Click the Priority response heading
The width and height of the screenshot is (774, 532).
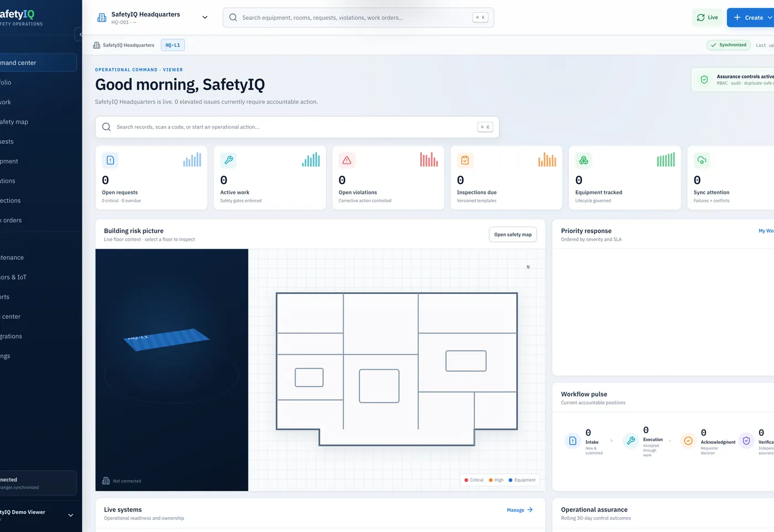pyautogui.click(x=586, y=231)
